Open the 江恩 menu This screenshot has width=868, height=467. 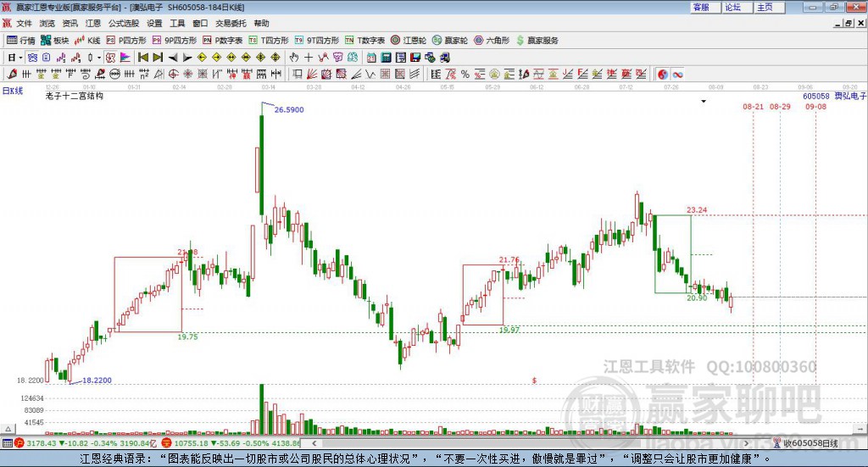tap(93, 23)
